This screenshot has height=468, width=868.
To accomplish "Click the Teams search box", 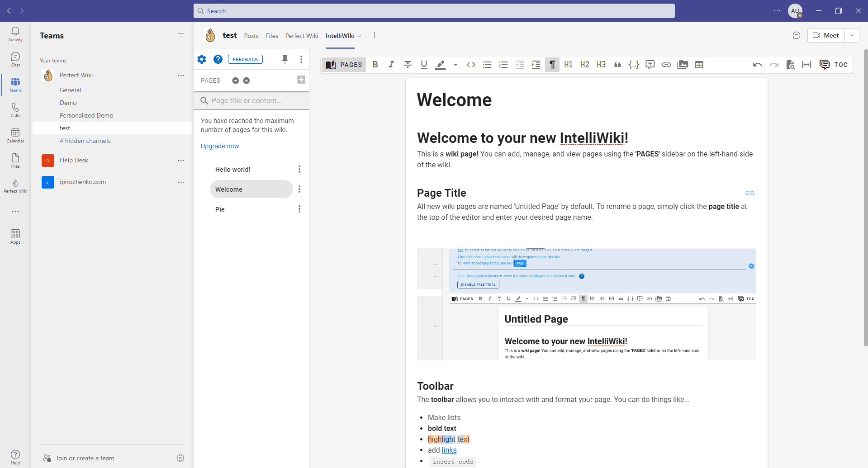I will [434, 11].
